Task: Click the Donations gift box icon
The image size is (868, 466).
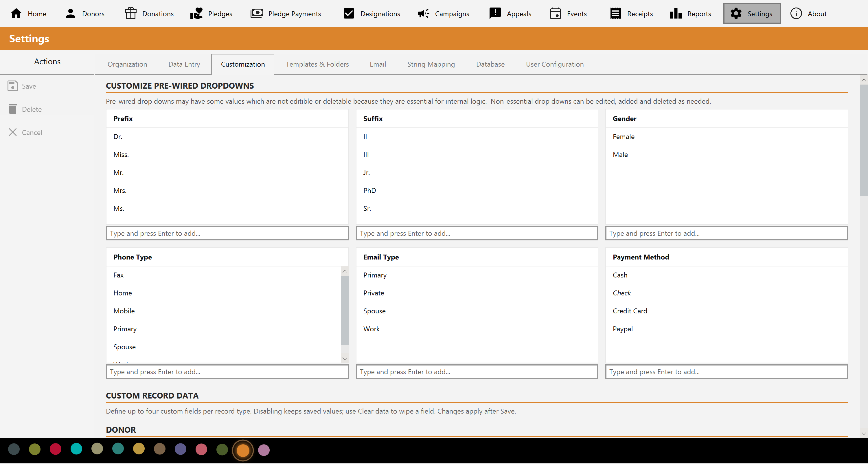Action: (x=130, y=14)
